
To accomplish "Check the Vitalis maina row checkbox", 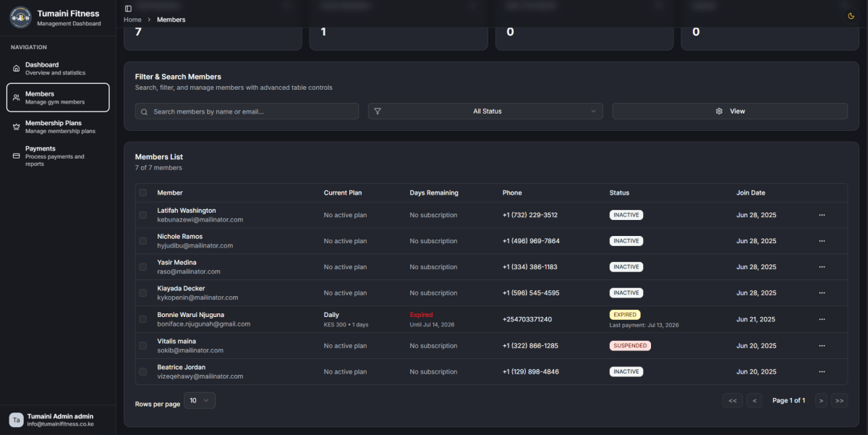I will 142,346.
